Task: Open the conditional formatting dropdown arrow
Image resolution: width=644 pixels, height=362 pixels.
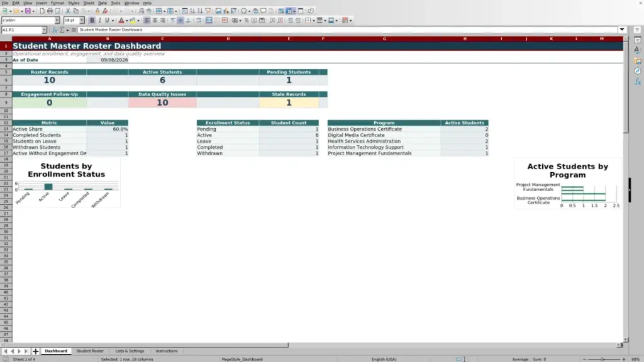Action: coord(351,21)
